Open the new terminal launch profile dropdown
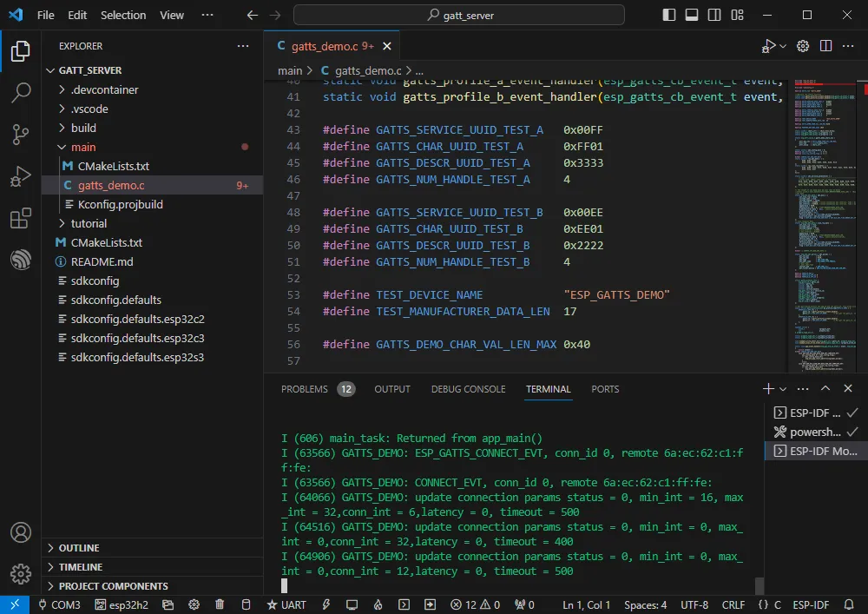 [x=783, y=389]
